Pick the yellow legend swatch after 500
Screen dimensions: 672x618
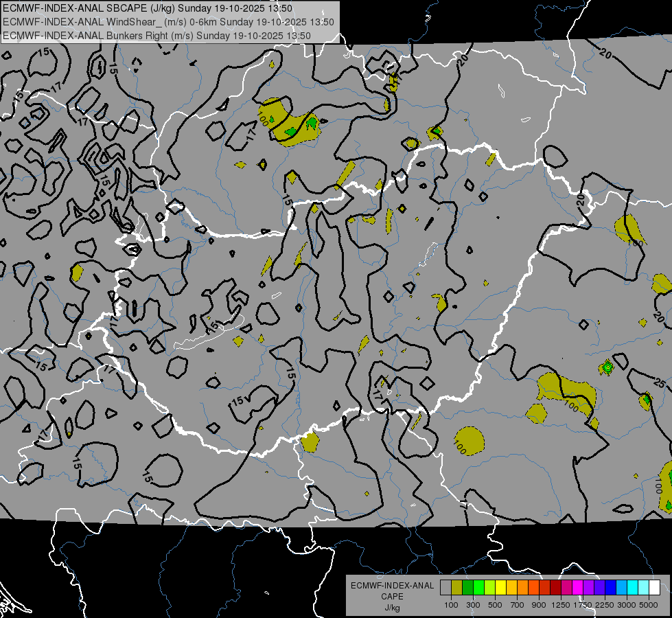tap(500, 588)
